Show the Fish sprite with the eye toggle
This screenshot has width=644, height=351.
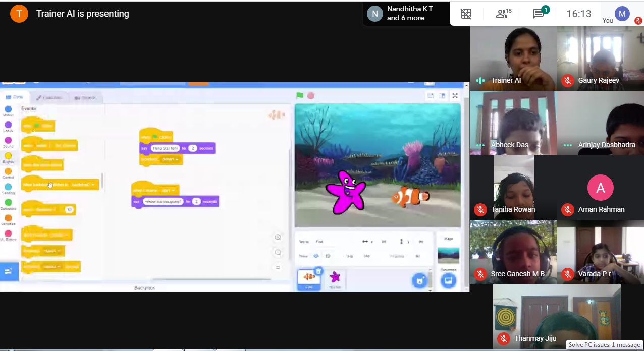click(315, 256)
